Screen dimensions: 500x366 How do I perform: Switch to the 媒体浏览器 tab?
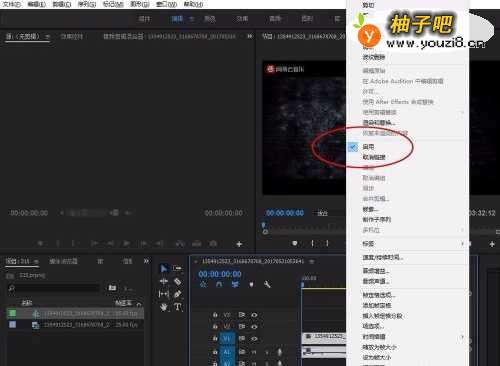[63, 261]
